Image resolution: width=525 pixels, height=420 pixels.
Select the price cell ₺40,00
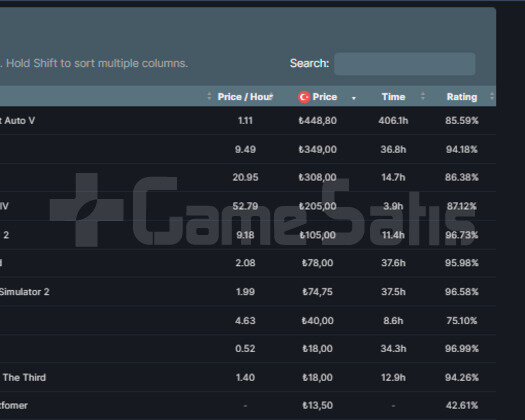pyautogui.click(x=317, y=321)
